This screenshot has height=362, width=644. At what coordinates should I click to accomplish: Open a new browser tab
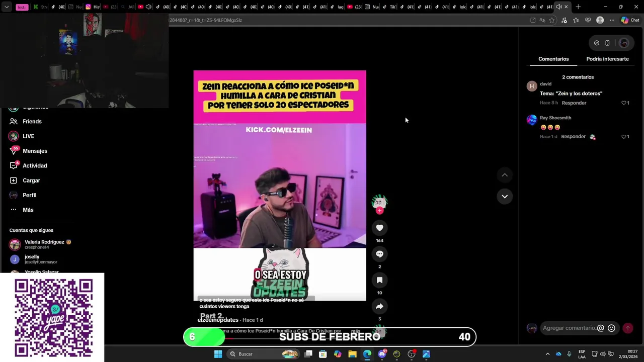point(578,7)
